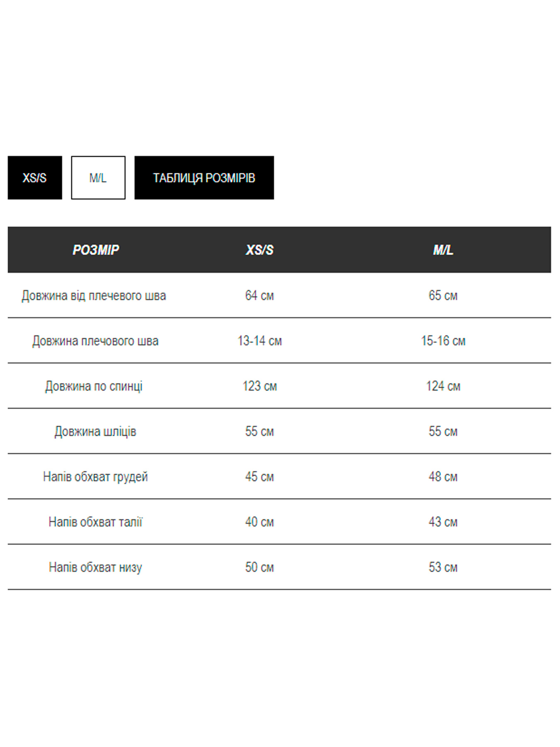Select the Довжина плечового шва row label
The height and width of the screenshot is (747, 560).
pos(95,341)
